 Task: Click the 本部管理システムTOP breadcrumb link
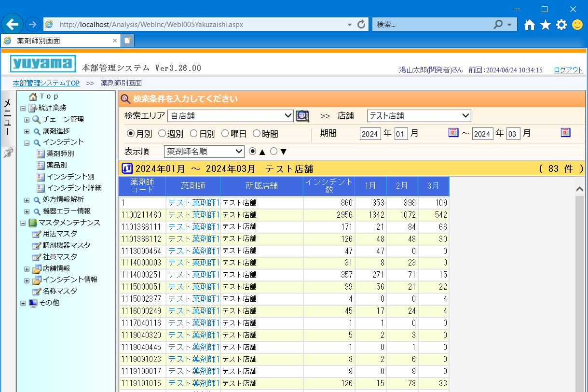click(46, 83)
